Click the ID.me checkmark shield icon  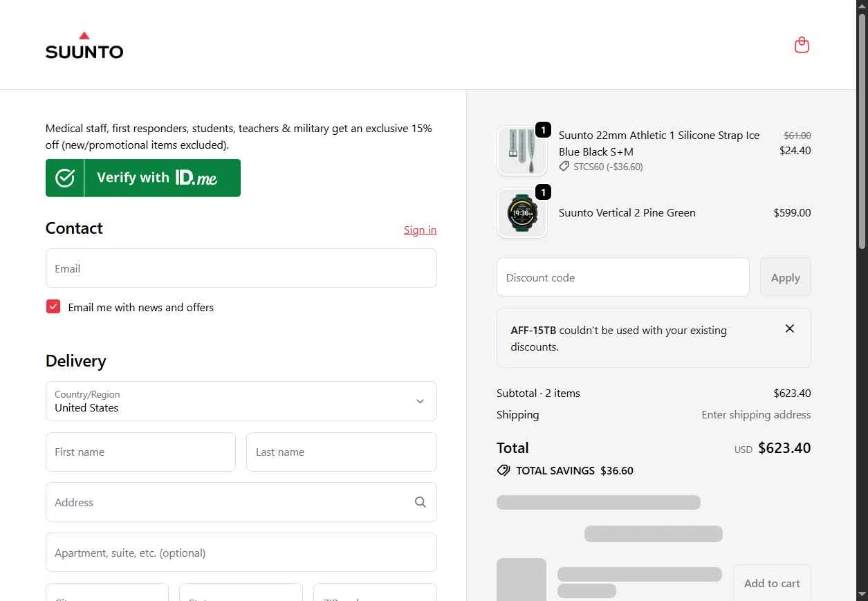65,178
